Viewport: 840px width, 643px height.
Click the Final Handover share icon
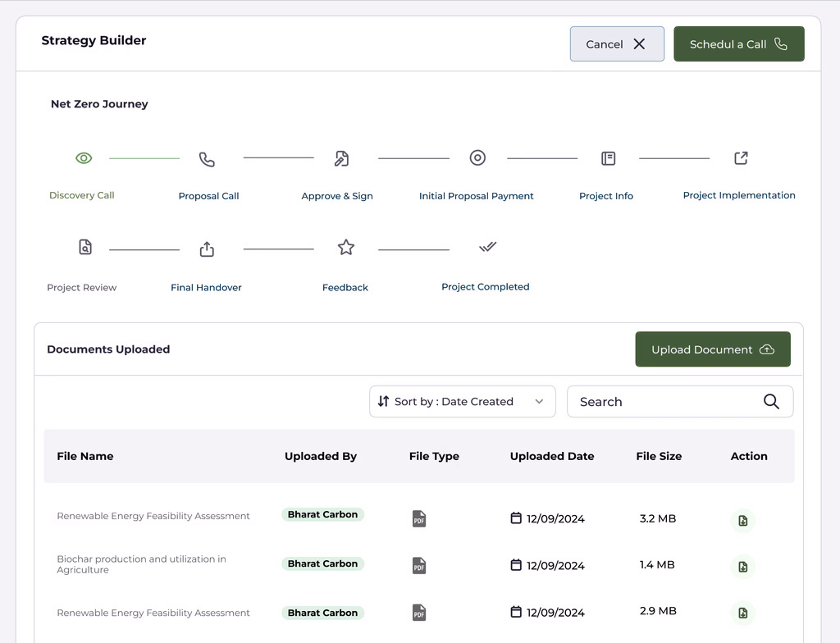tap(207, 249)
